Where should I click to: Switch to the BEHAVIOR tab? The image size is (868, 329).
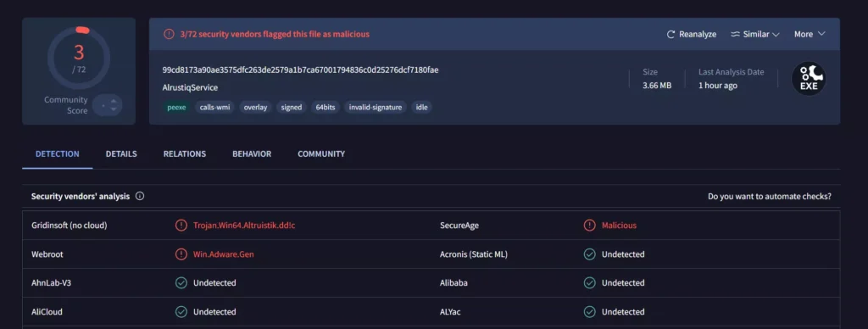point(252,154)
